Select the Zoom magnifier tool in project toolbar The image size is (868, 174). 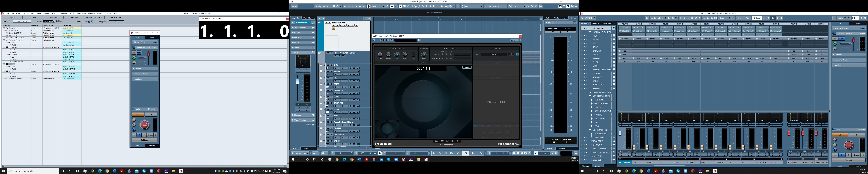point(427,6)
